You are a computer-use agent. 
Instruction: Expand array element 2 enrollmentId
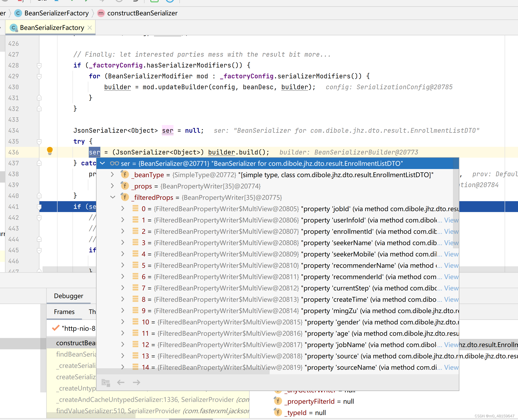coord(123,231)
